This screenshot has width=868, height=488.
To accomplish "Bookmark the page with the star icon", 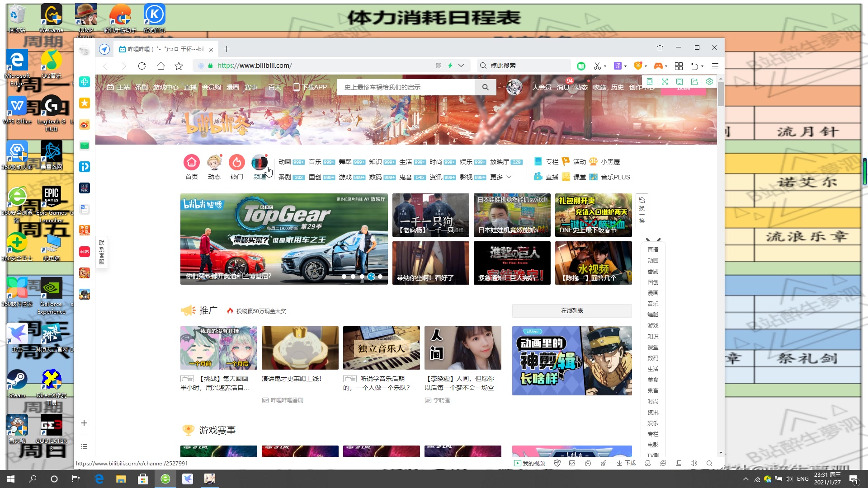I will tap(179, 66).
